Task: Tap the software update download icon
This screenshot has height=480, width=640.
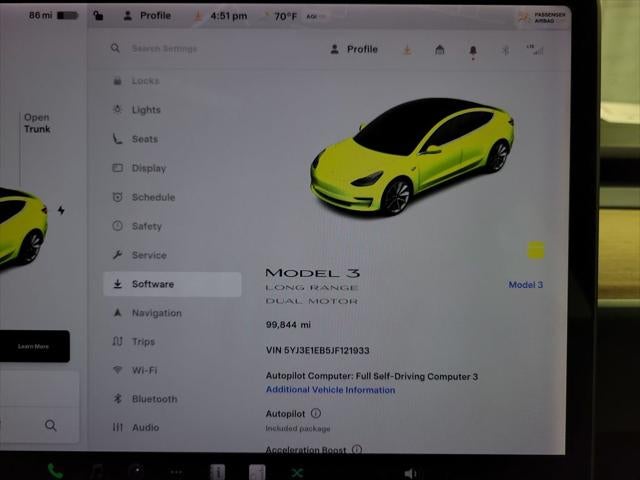Action: click(407, 50)
